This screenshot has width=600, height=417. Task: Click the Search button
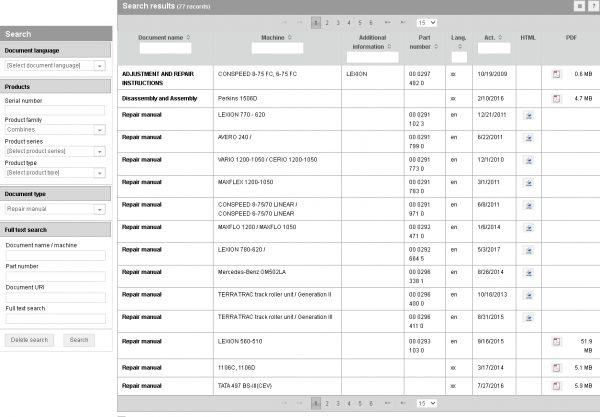point(79,340)
